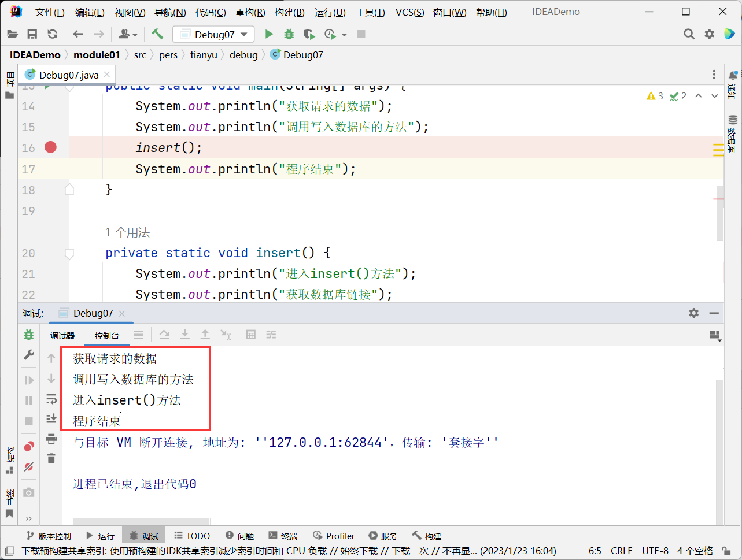Screen dimensions: 742x560
Task: Toggle mute breakpoints in the debug panel
Action: coord(28,467)
